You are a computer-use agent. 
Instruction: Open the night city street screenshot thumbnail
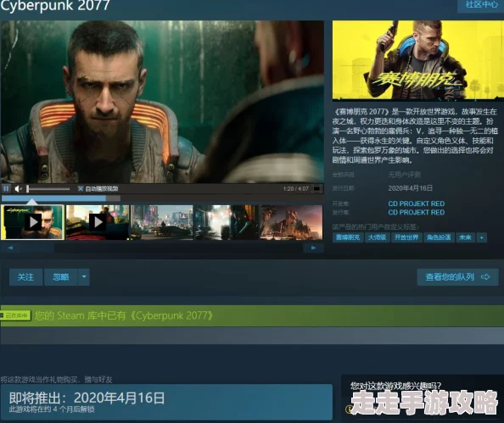coord(162,222)
